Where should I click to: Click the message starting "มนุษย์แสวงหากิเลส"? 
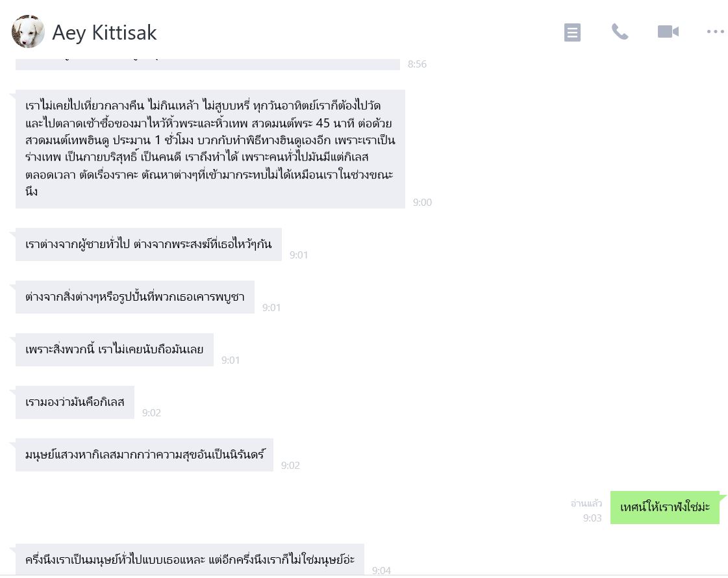(144, 455)
